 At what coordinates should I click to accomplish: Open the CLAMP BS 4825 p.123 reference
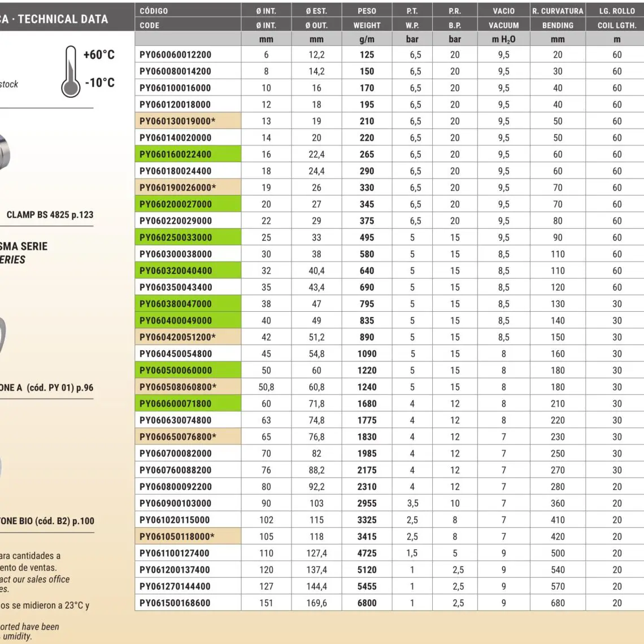(x=50, y=215)
